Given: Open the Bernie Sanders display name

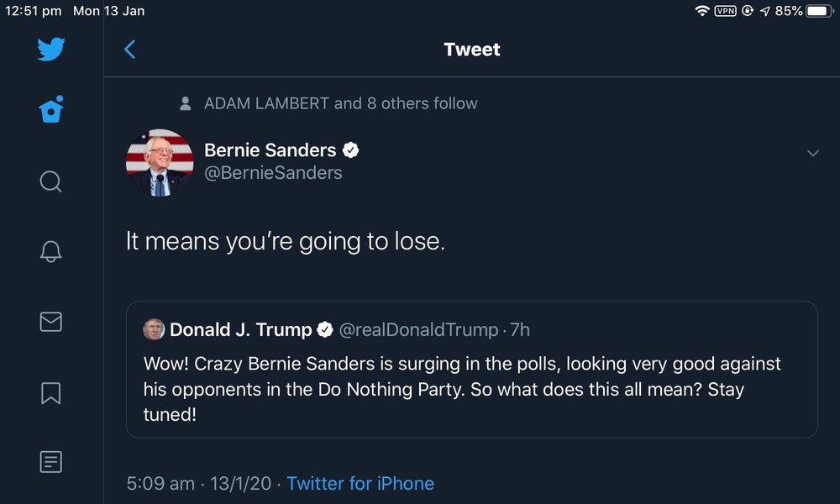Looking at the screenshot, I should (x=270, y=150).
